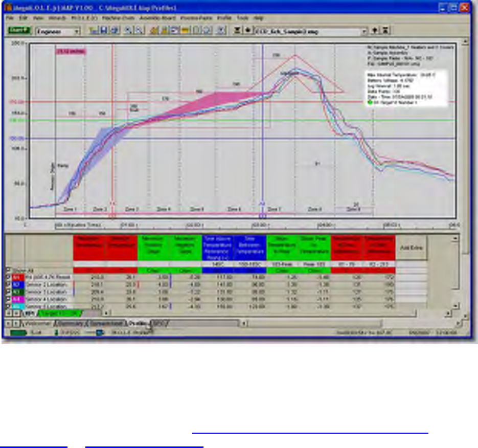Open the Tools menu
This screenshot has height=448, width=478.
click(243, 18)
